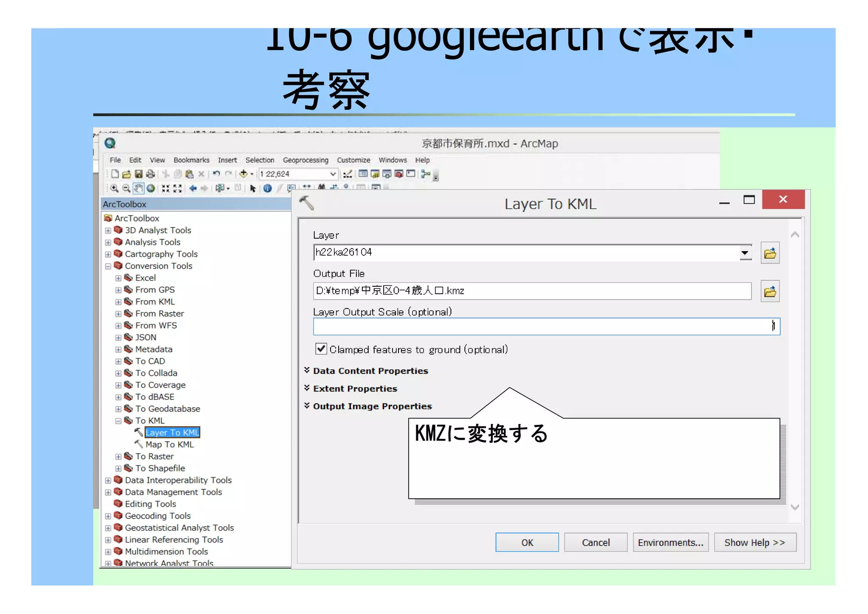This screenshot has width=868, height=614.
Task: Select the Geocoding Tools toolbox
Action: click(158, 516)
